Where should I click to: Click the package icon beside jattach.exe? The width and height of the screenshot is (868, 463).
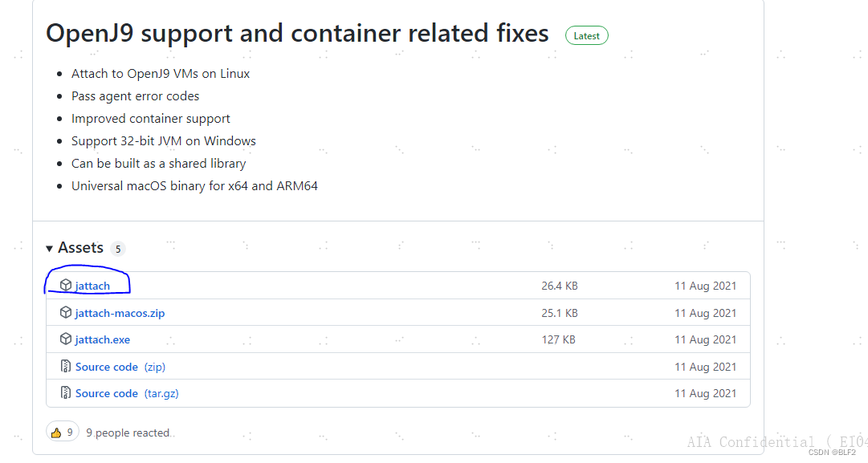[x=66, y=339]
